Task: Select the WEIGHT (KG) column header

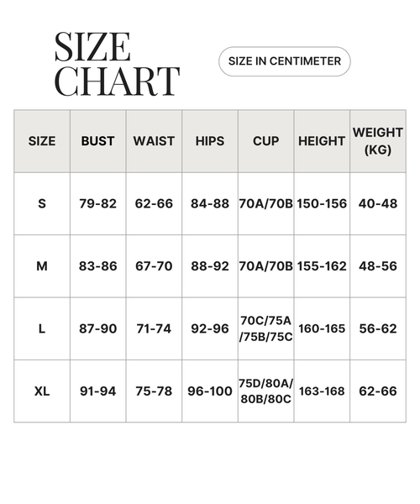Action: coord(378,141)
